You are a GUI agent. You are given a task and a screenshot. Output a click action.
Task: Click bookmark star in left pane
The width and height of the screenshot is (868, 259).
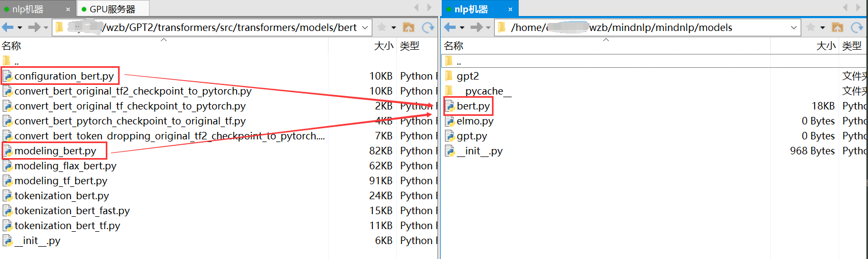[x=381, y=27]
